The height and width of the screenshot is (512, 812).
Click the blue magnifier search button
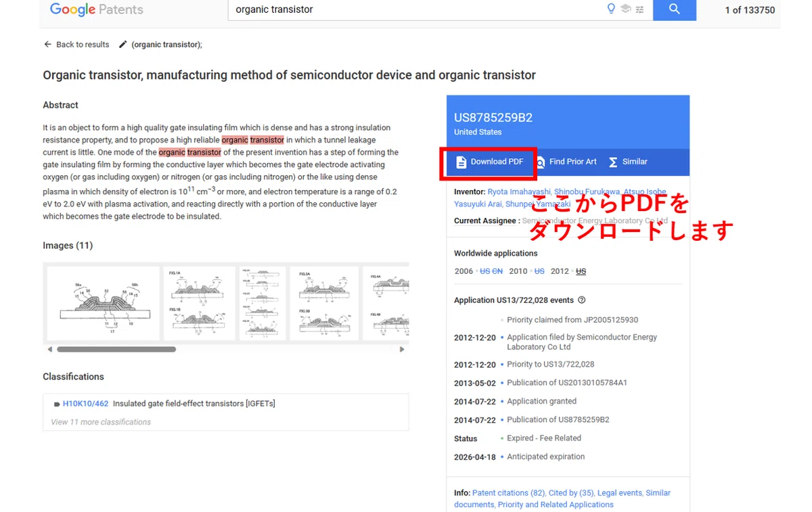[x=675, y=9]
